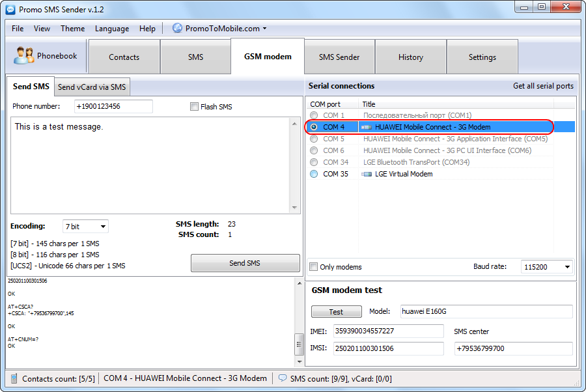The image size is (586, 392).
Task: Open the File menu
Action: 18,29
